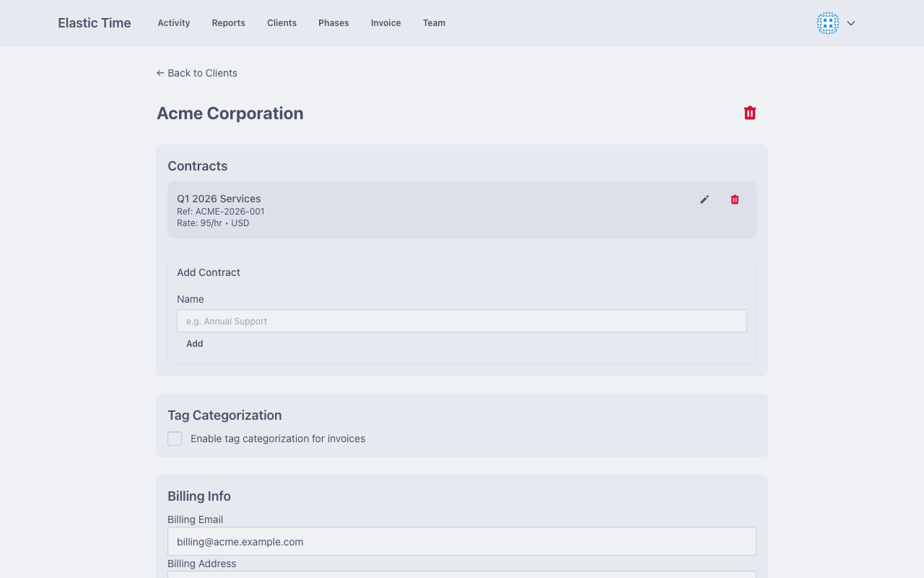Open the Reports page
924x578 pixels.
[x=228, y=22]
